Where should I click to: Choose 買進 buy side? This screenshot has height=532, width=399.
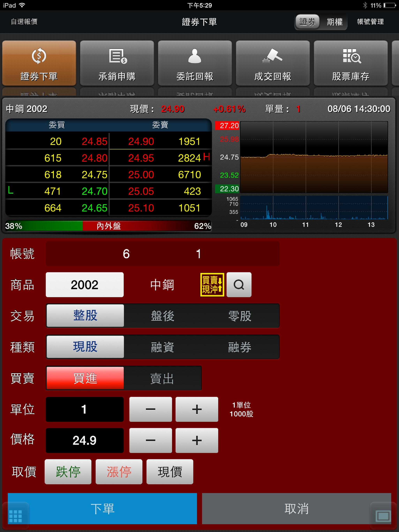[85, 378]
